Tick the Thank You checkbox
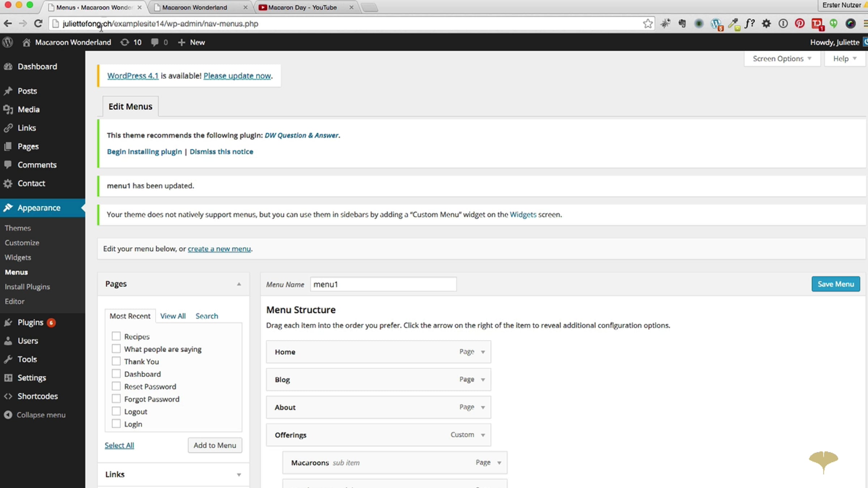The height and width of the screenshot is (488, 868). 116,361
